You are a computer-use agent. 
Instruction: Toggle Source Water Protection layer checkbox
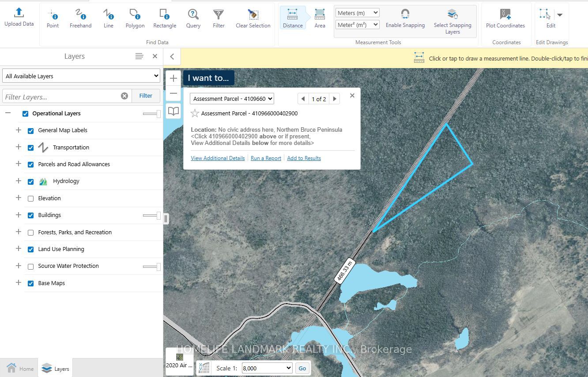click(x=31, y=267)
